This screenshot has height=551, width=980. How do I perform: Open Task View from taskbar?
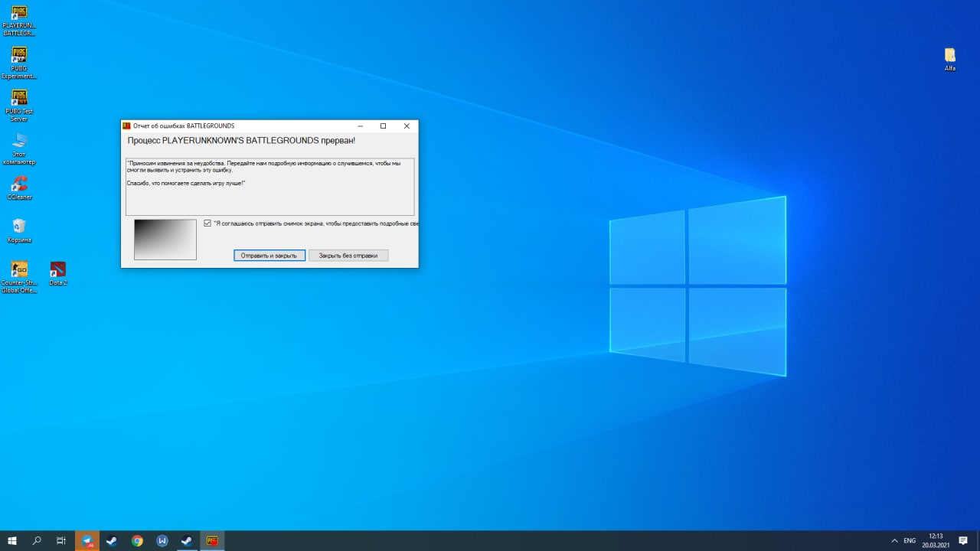(61, 540)
